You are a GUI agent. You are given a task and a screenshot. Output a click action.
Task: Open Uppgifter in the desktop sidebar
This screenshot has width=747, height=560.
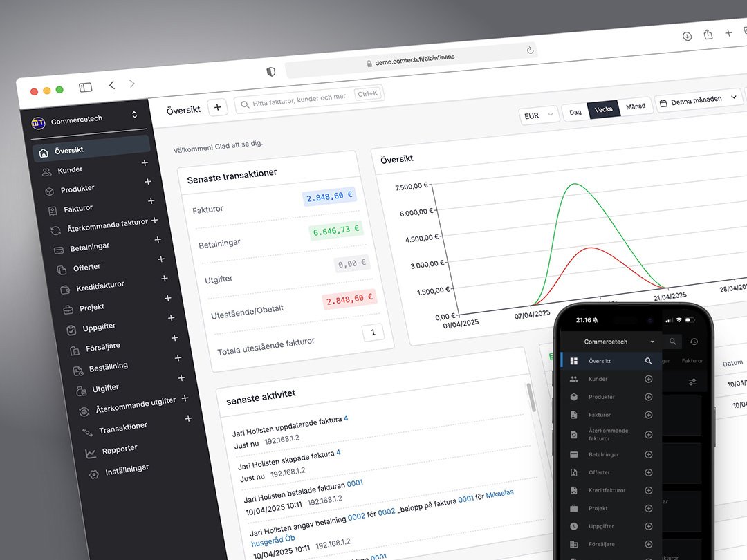tap(99, 327)
